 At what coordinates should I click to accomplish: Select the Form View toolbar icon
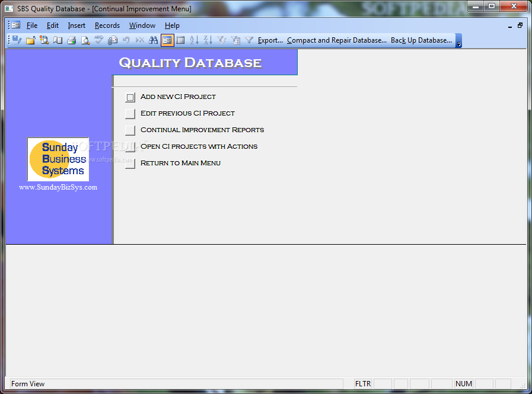click(167, 40)
